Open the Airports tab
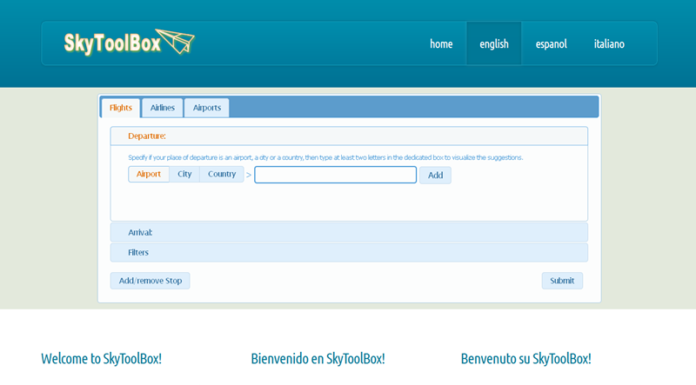 tap(207, 108)
